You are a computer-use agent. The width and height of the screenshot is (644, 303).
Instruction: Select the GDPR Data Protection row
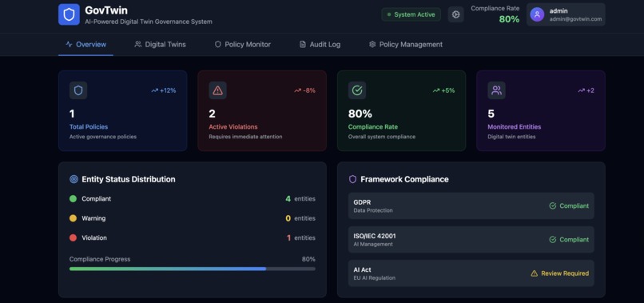[x=471, y=206]
